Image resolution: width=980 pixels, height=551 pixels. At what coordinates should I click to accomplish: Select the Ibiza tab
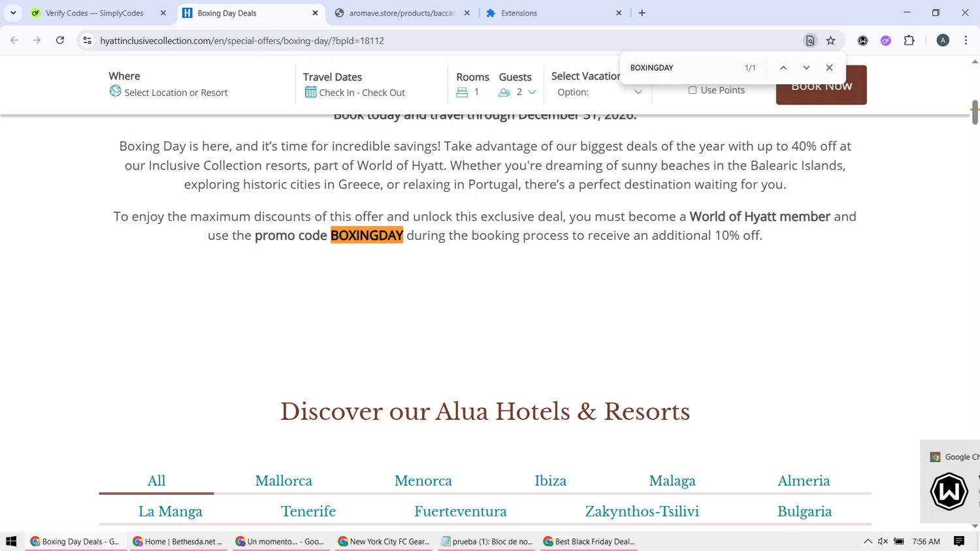[550, 480]
